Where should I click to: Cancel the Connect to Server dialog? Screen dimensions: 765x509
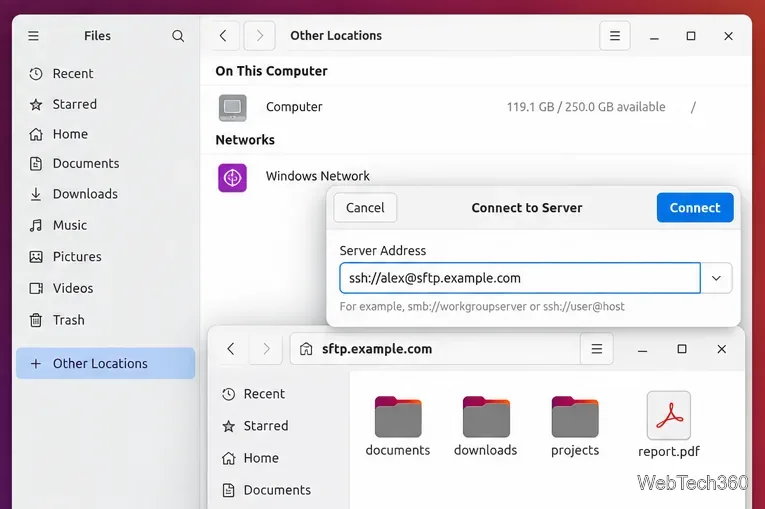365,208
